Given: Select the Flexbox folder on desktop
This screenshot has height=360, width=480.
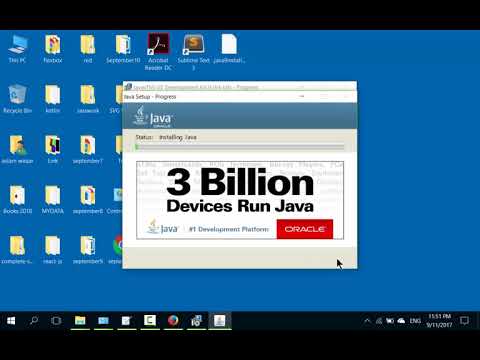Looking at the screenshot, I should pos(53,49).
